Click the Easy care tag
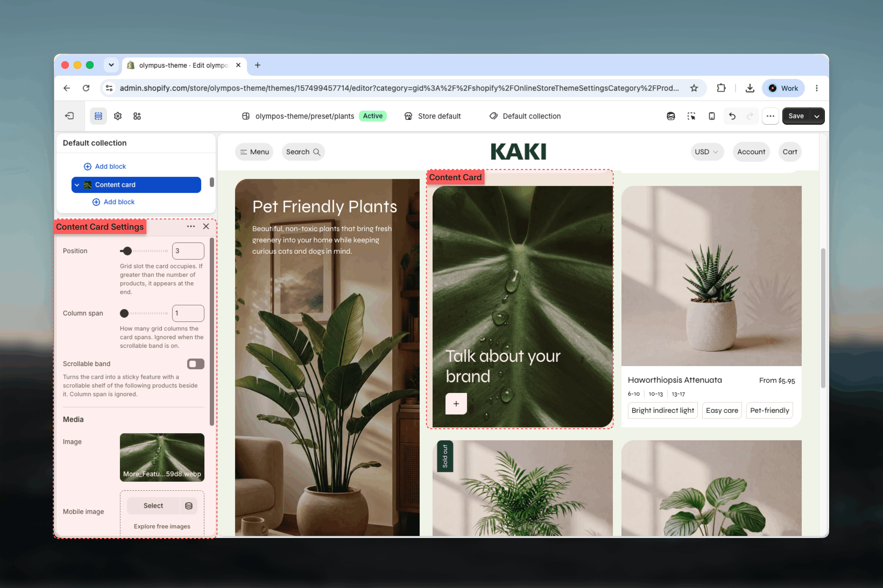Screen dimensions: 883x588 722,411
